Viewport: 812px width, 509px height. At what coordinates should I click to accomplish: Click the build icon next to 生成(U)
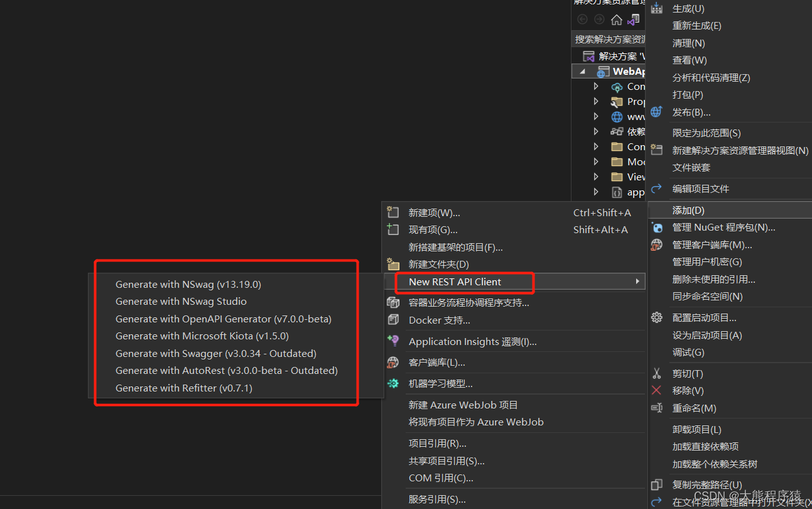click(x=656, y=8)
